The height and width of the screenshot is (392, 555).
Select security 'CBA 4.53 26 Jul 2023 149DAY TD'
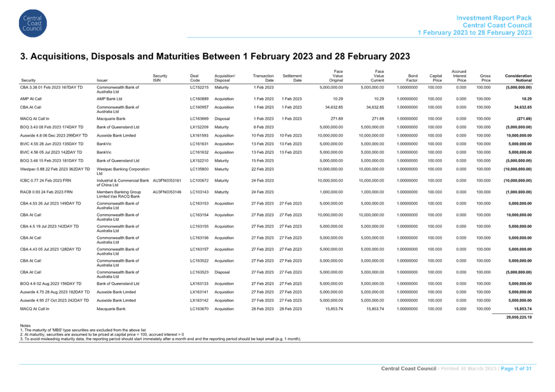pyautogui.click(x=51, y=203)
